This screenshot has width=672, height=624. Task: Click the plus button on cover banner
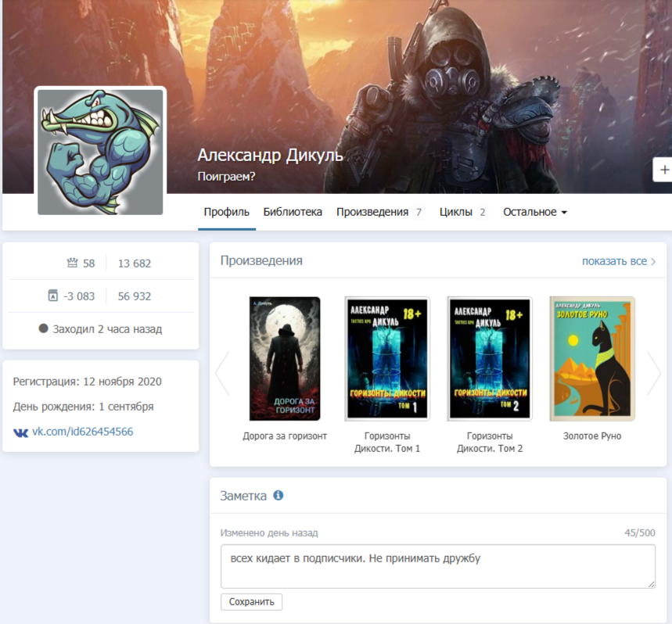pyautogui.click(x=663, y=169)
